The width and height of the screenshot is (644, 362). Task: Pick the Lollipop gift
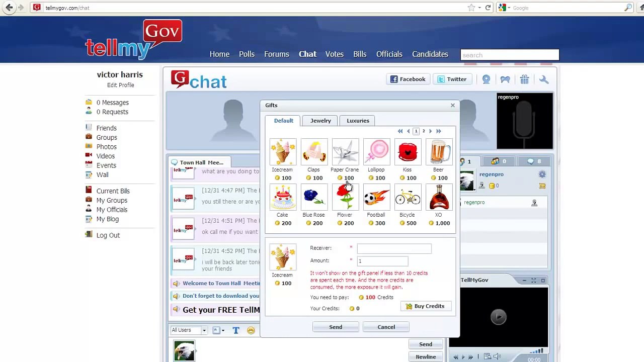coord(376,152)
